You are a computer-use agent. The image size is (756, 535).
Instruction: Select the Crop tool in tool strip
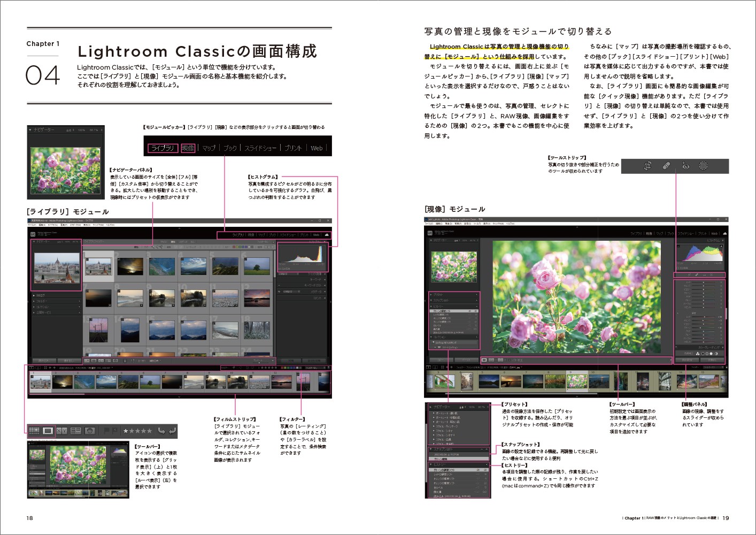point(647,166)
